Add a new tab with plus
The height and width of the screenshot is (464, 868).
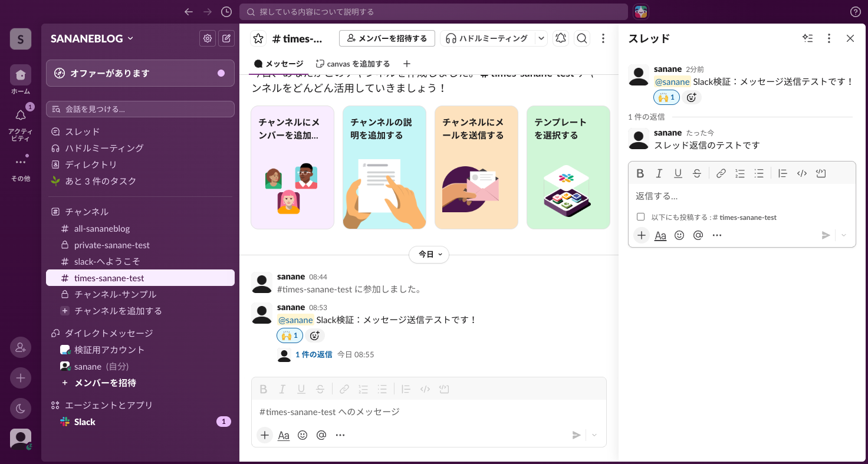(406, 64)
